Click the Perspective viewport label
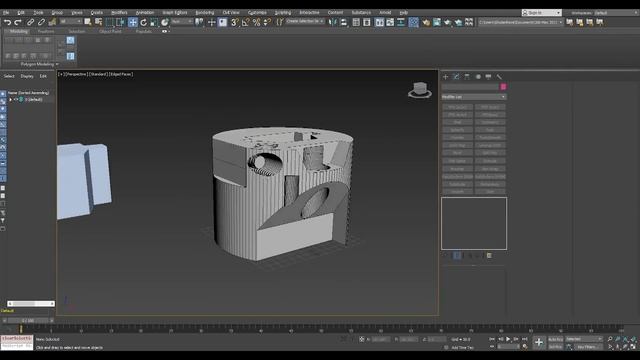The image size is (640, 360). coord(76,74)
